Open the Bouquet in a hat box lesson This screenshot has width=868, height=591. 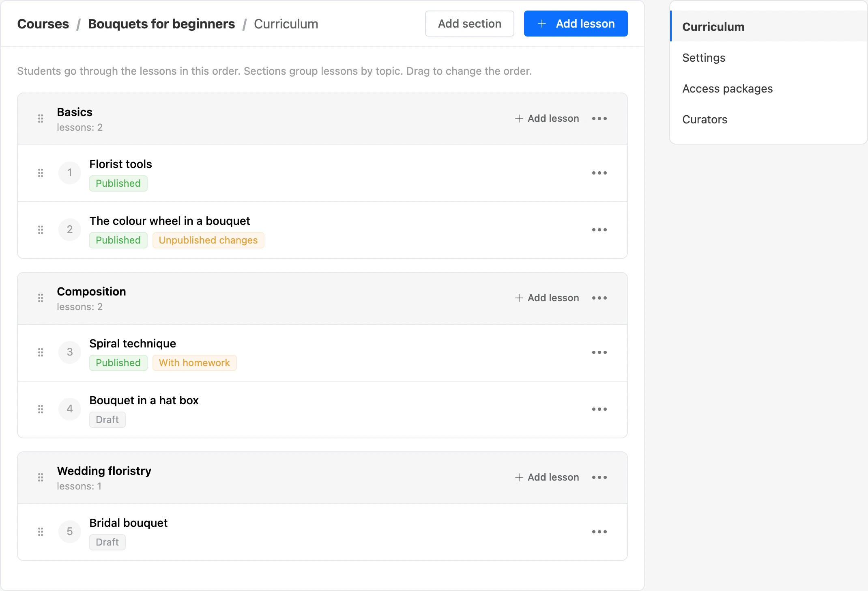click(x=144, y=400)
